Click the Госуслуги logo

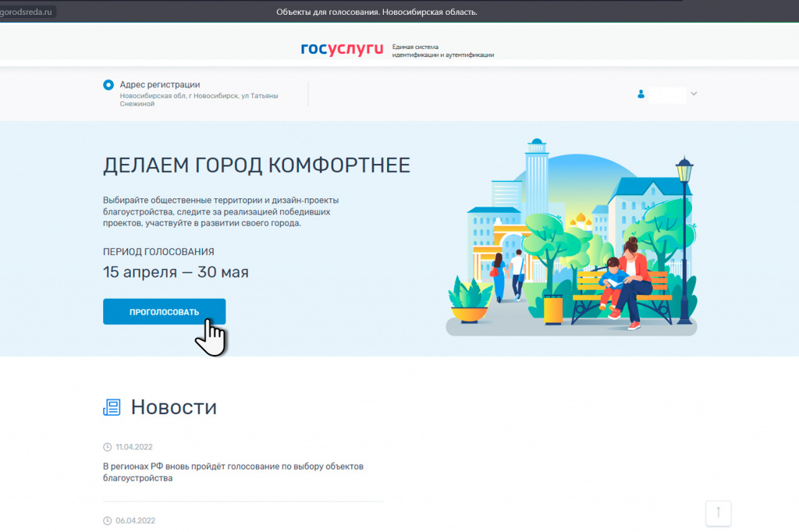(x=342, y=49)
